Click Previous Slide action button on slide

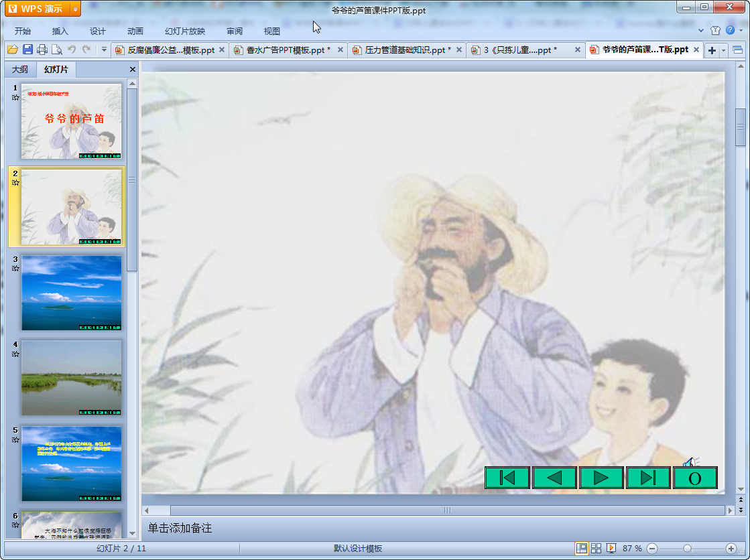(554, 478)
